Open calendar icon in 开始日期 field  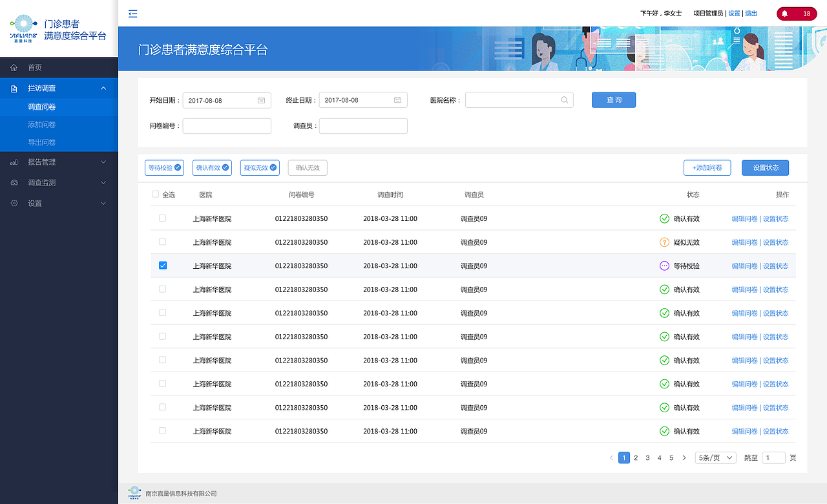click(x=261, y=101)
